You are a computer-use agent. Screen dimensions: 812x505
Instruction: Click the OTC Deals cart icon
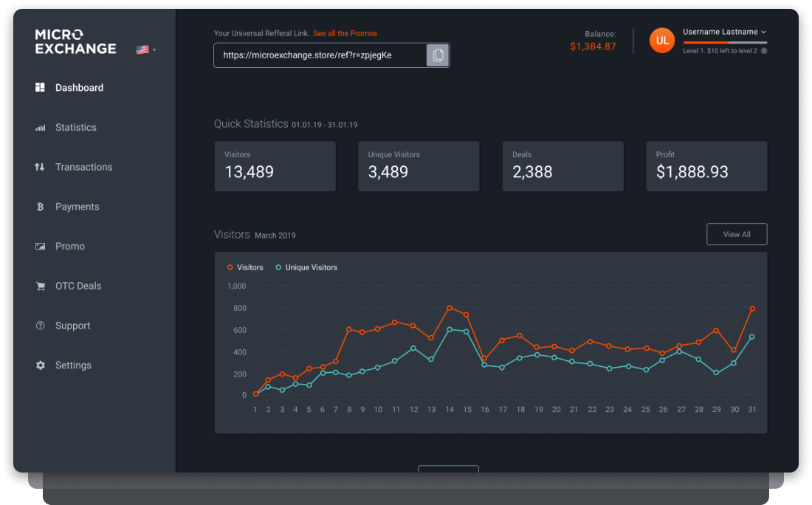pos(40,286)
